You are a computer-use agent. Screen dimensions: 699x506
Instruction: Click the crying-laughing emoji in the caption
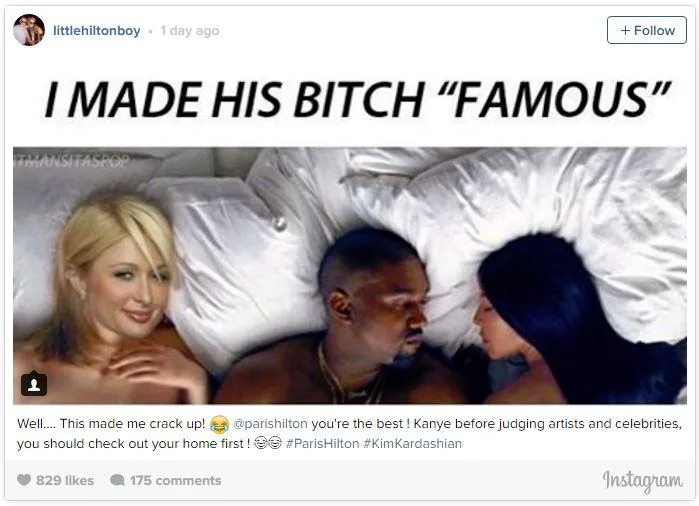pos(219,424)
